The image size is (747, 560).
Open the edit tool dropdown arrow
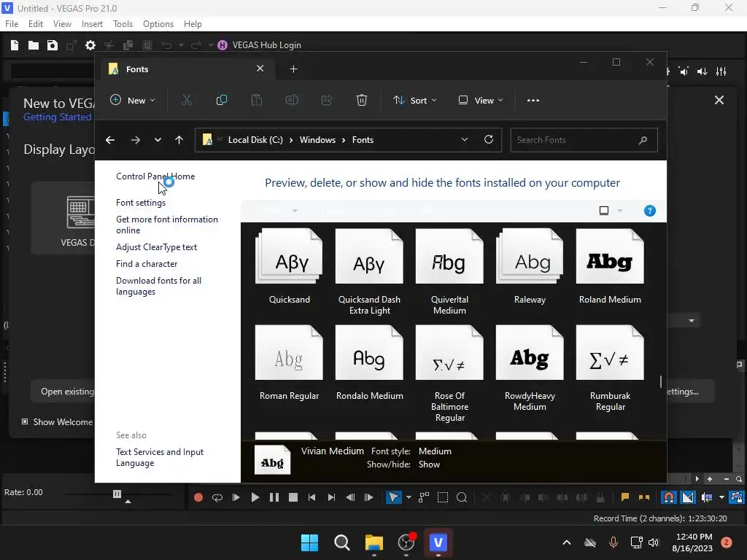click(409, 497)
